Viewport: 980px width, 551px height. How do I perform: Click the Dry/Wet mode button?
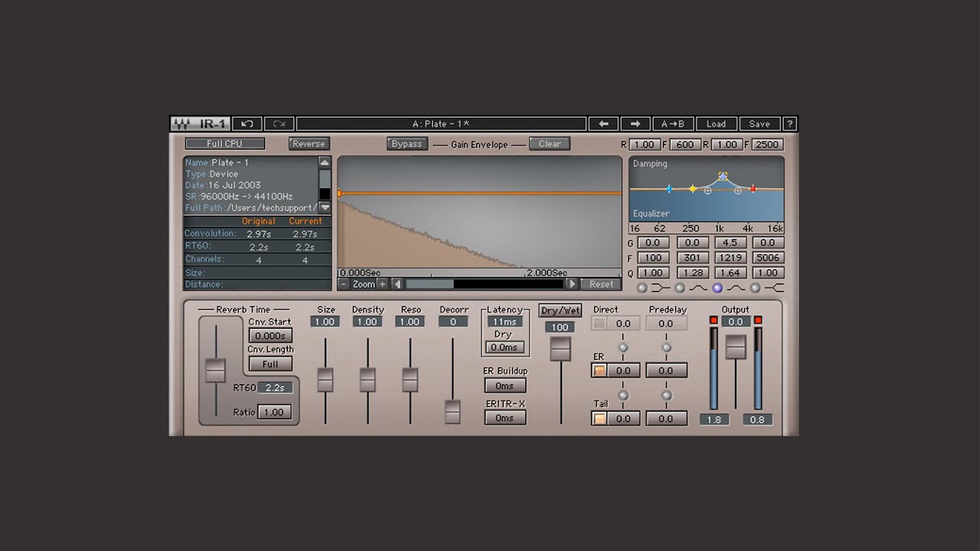[x=560, y=311]
